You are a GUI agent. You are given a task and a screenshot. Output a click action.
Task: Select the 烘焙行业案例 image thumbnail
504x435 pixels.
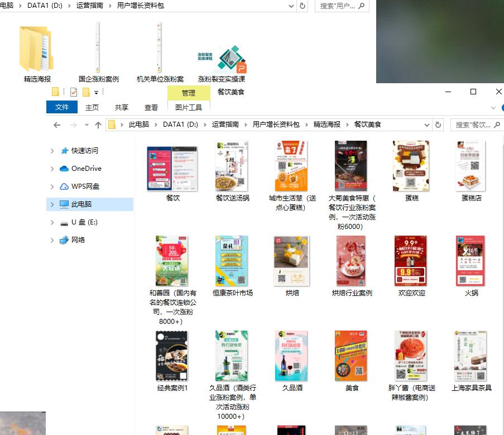(x=351, y=261)
